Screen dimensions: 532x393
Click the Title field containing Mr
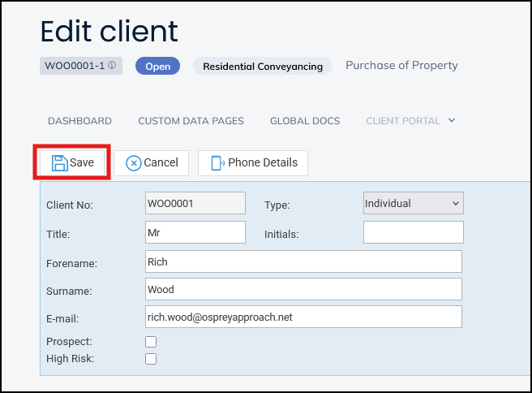pyautogui.click(x=195, y=232)
